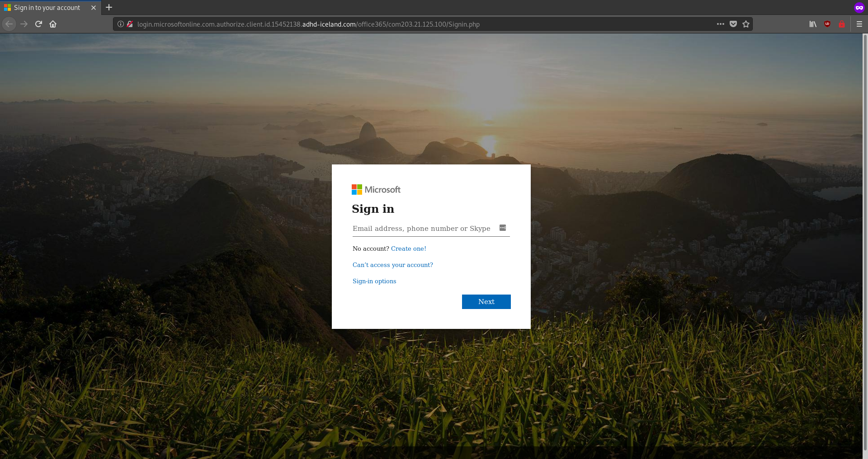Screen dimensions: 868x459
Task: Save page to Pocket
Action: (733, 24)
